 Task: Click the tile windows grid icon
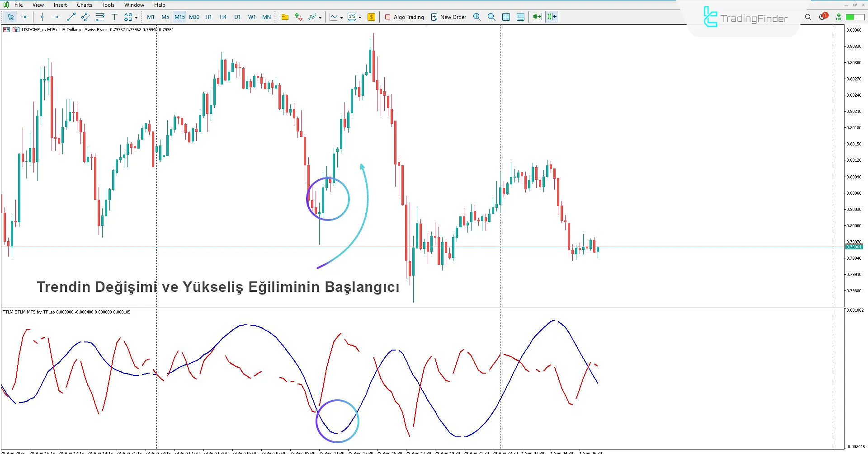point(506,17)
